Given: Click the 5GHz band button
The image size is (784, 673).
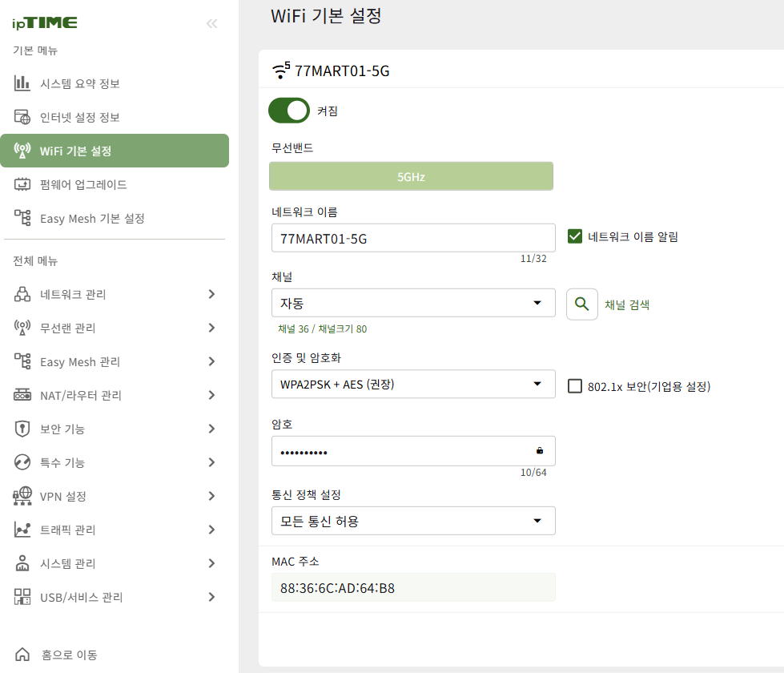Looking at the screenshot, I should pyautogui.click(x=411, y=176).
